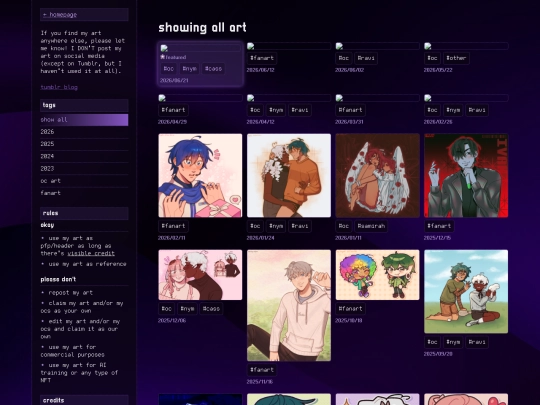Open the winged red-haired angel artwork
Viewport: 540px width, 405px height.
pyautogui.click(x=377, y=176)
